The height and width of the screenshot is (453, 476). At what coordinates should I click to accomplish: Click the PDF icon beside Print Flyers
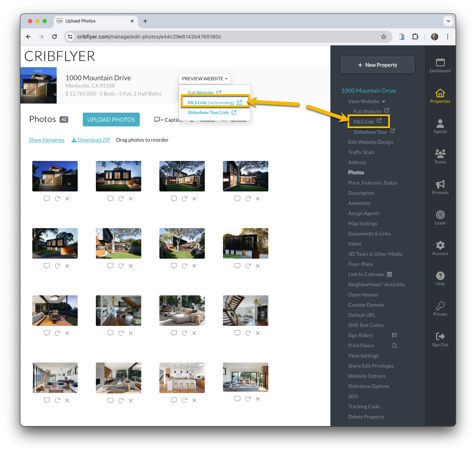[395, 345]
